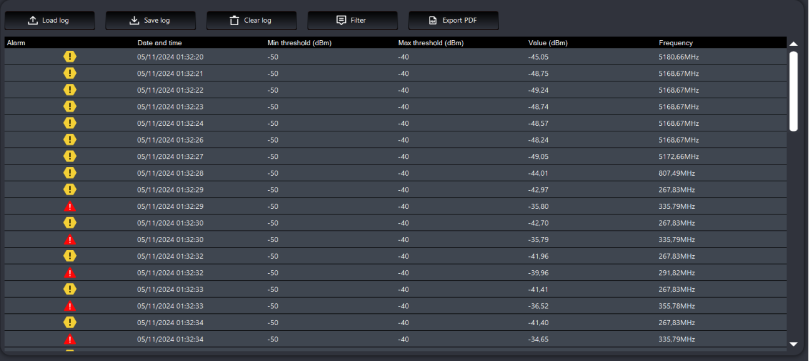Select the value cell -48,74

(538, 106)
